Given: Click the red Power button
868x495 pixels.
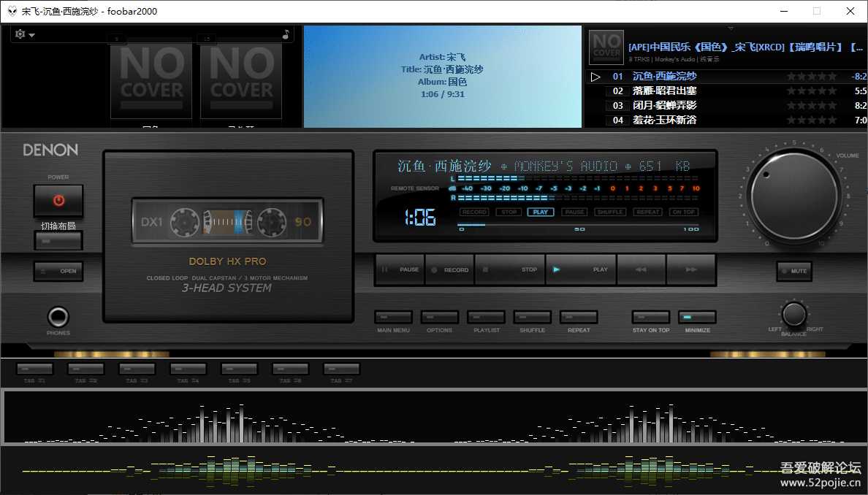Looking at the screenshot, I should (x=58, y=200).
